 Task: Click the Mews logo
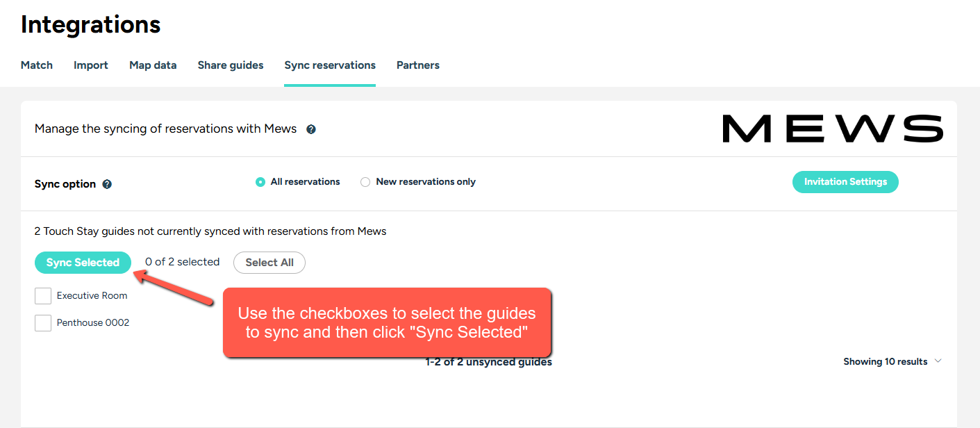coord(833,129)
